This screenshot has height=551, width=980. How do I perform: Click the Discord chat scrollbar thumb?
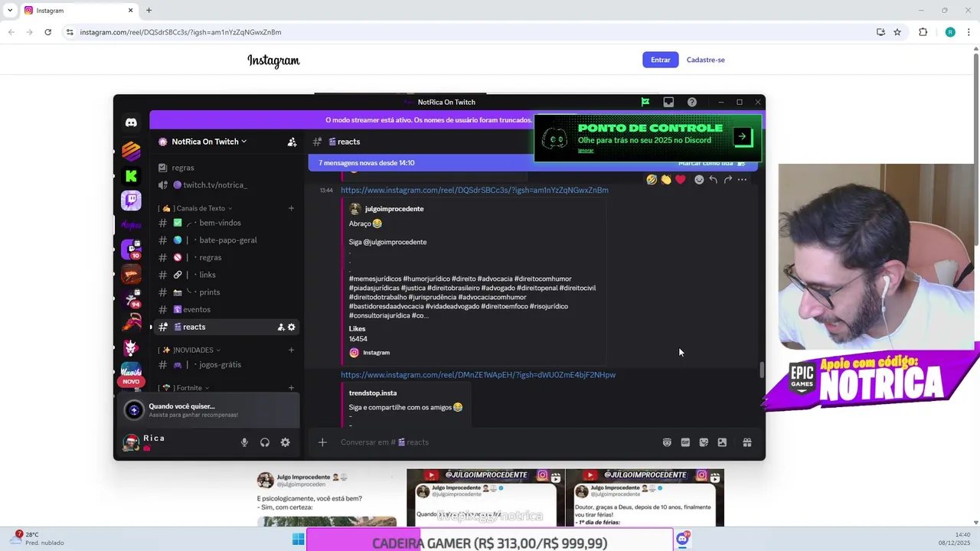pyautogui.click(x=762, y=370)
